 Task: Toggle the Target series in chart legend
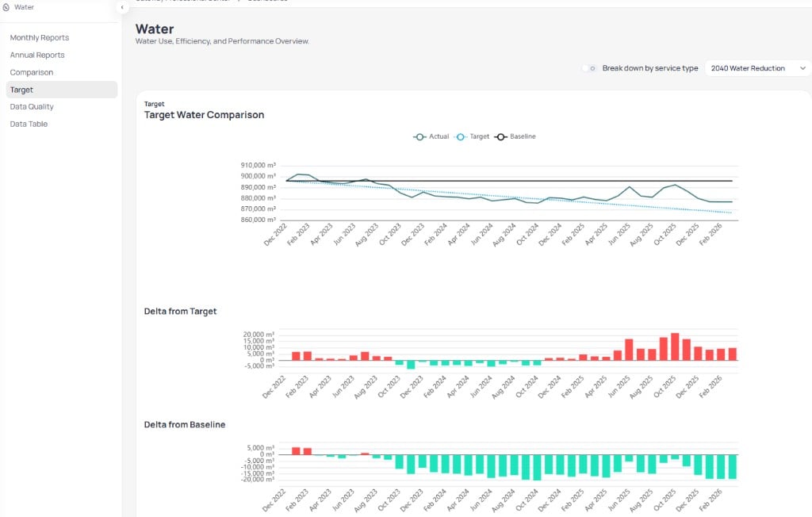tap(472, 136)
